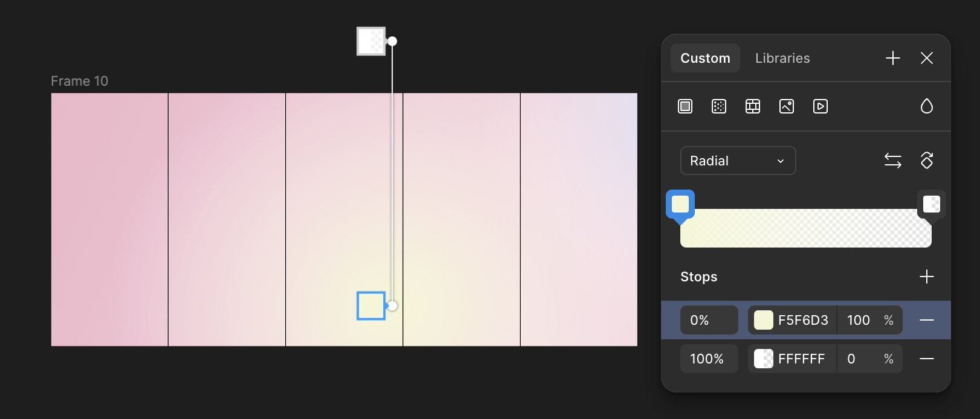The width and height of the screenshot is (980, 419).
Task: Switch to the Video fill type
Action: 820,106
